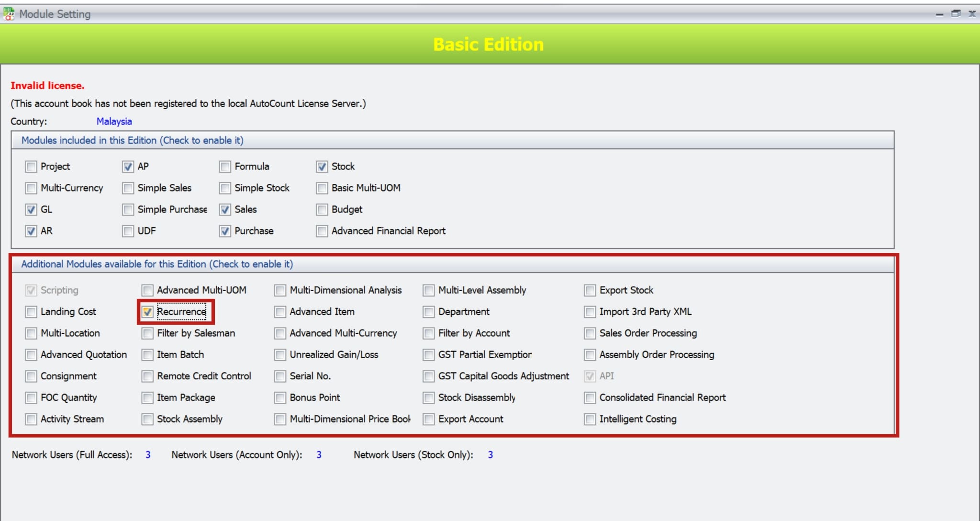Check Intelligent Costing

589,419
